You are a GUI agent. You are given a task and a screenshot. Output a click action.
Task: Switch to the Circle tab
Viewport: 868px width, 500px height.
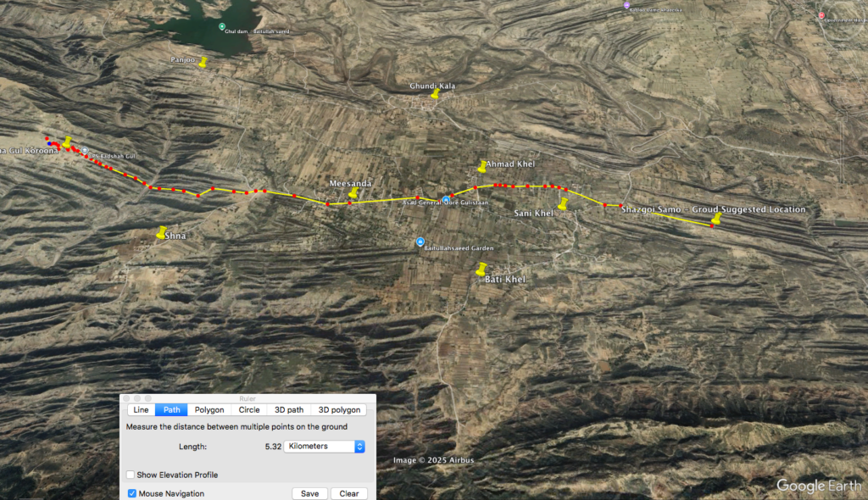tap(249, 409)
